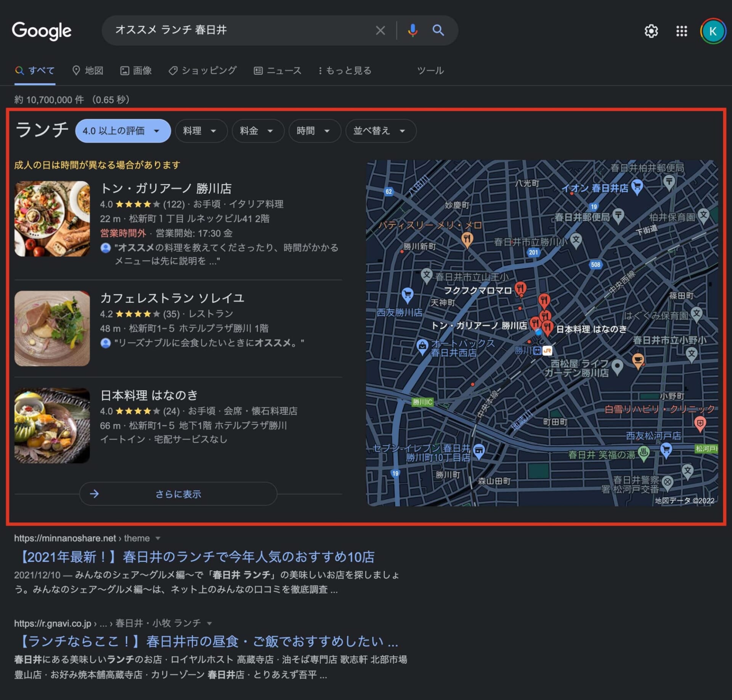Open the 時間 hours filter dropdown
The image size is (732, 700).
315,131
